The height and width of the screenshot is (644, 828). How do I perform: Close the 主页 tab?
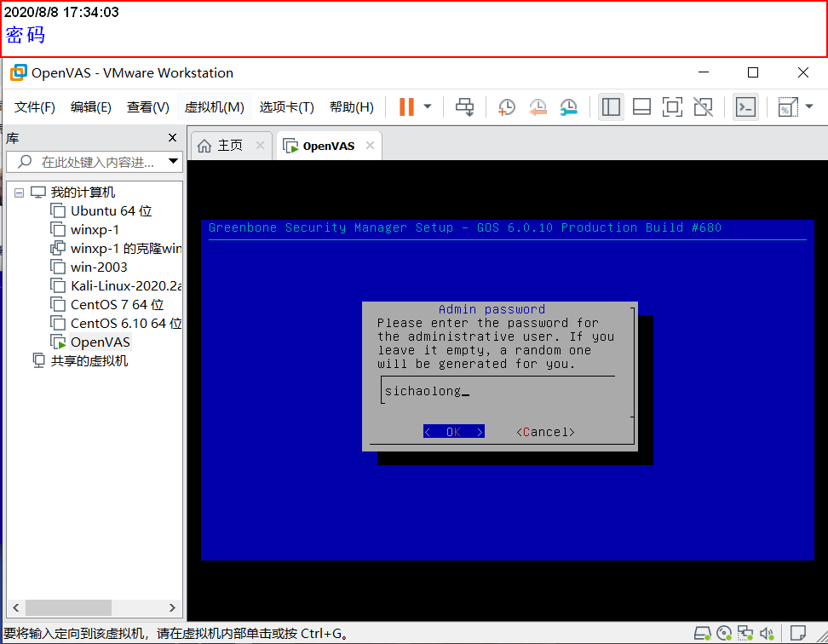click(x=260, y=145)
